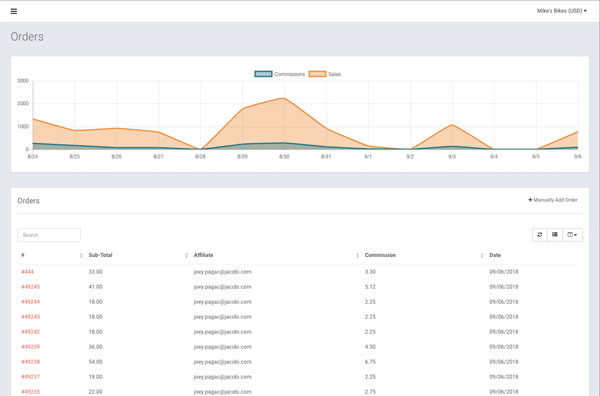Select sub-total 54.00 cell
The width and height of the screenshot is (600, 396).
coord(95,362)
